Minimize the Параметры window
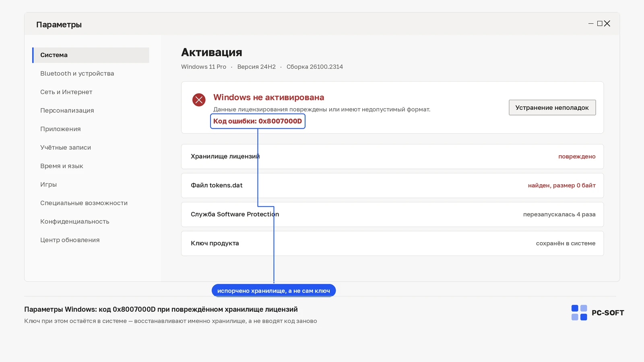 591,24
